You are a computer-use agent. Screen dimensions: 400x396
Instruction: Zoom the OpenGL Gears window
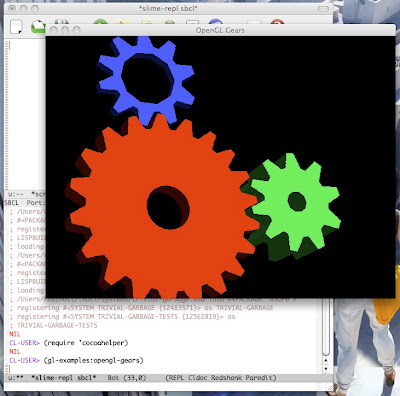coord(76,30)
